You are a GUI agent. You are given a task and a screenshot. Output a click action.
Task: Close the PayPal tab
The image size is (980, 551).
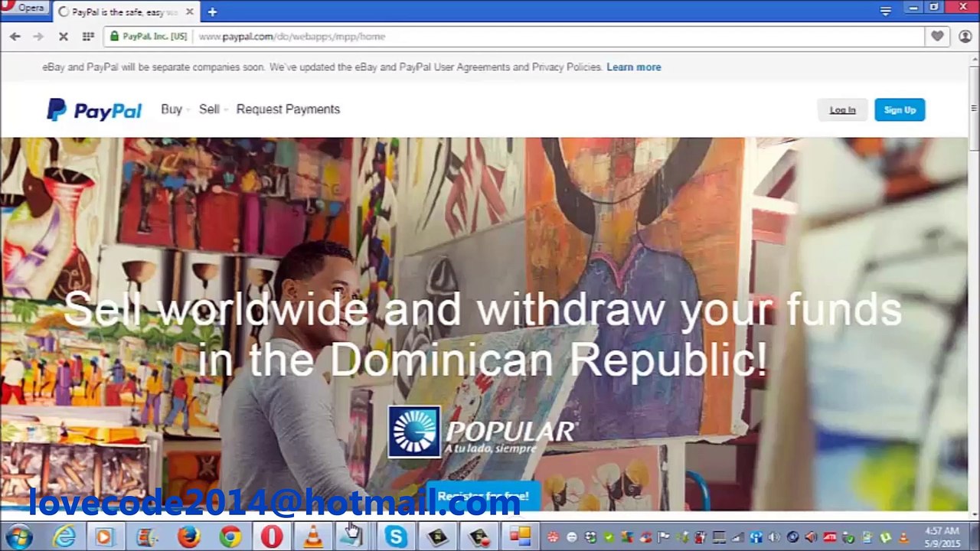(x=189, y=12)
